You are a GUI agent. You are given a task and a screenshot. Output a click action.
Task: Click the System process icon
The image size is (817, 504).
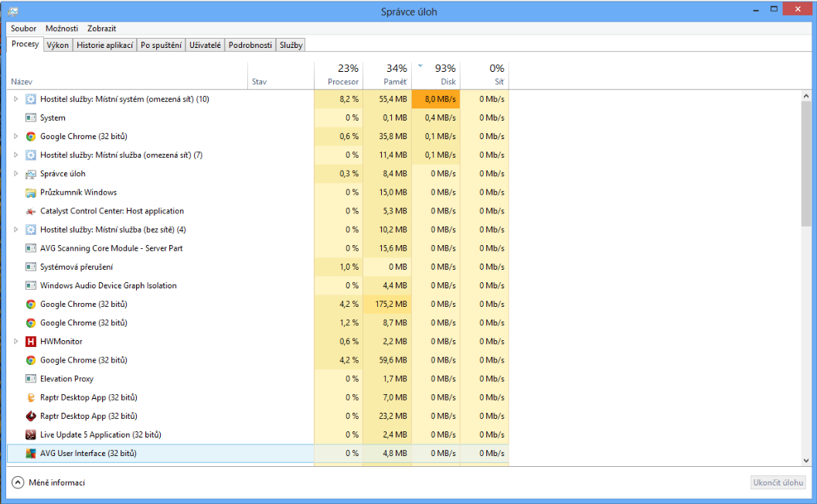[x=31, y=117]
